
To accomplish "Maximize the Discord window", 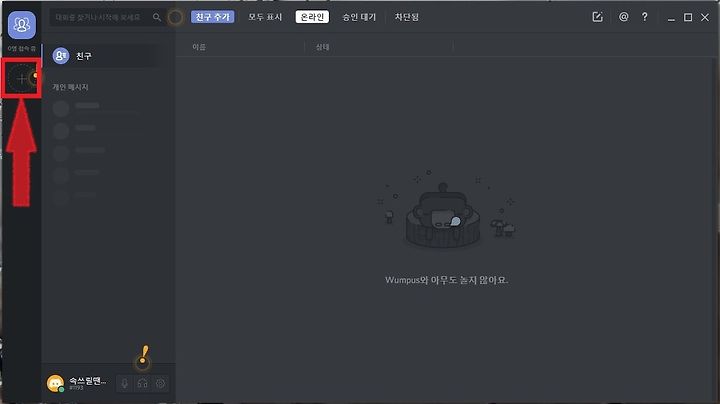I will click(688, 17).
